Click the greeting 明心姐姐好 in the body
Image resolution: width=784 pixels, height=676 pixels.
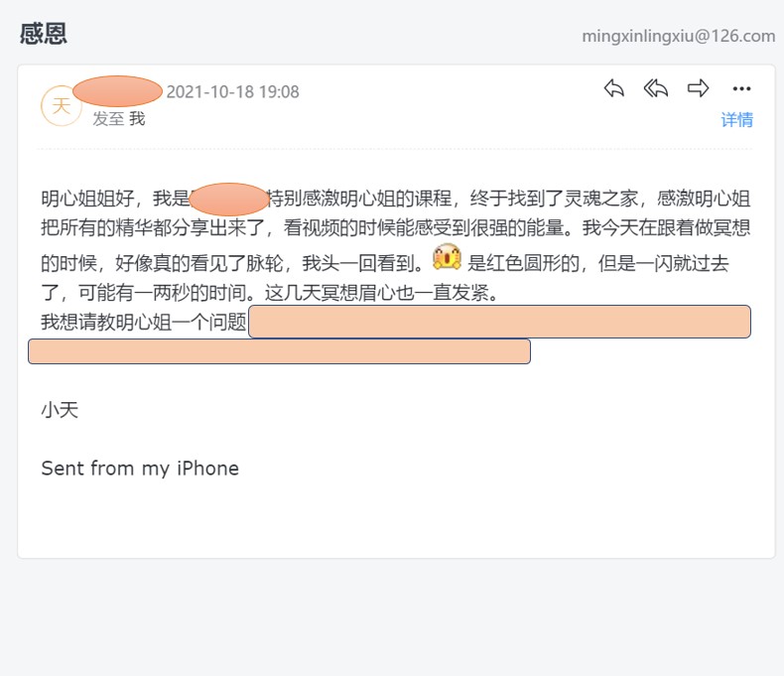87,199
